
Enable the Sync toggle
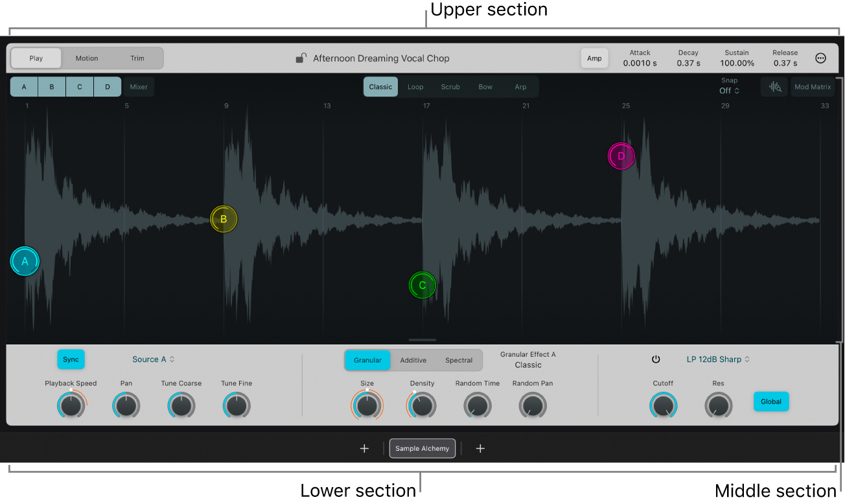pyautogui.click(x=71, y=359)
